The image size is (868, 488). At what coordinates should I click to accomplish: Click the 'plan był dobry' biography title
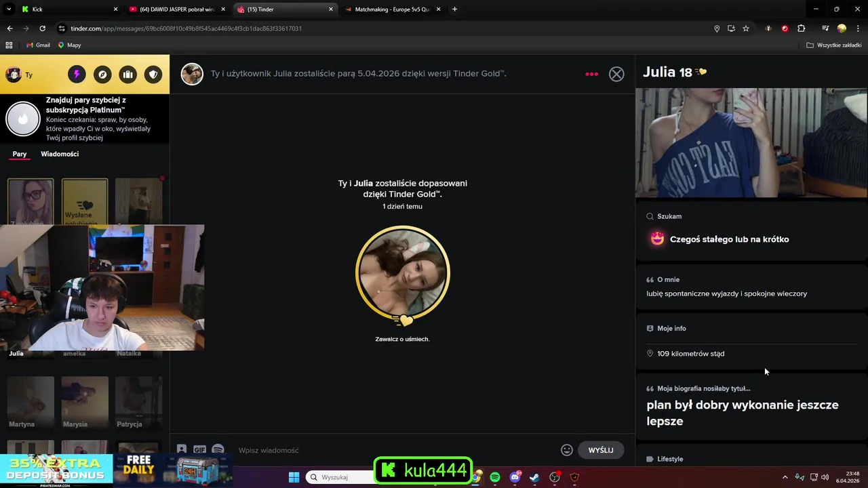point(743,413)
